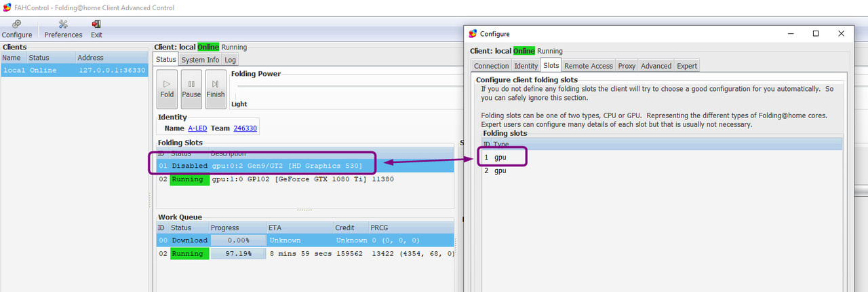Viewport: 868px width, 292px height.
Task: Sort work queue by Progress column
Action: pos(237,228)
